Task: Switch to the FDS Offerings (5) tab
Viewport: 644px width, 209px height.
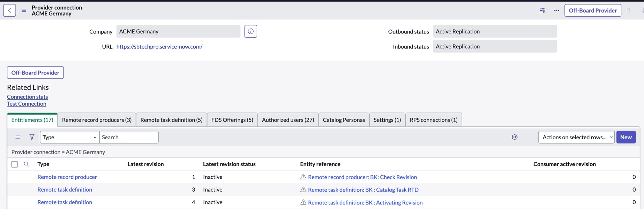Action: 232,120
